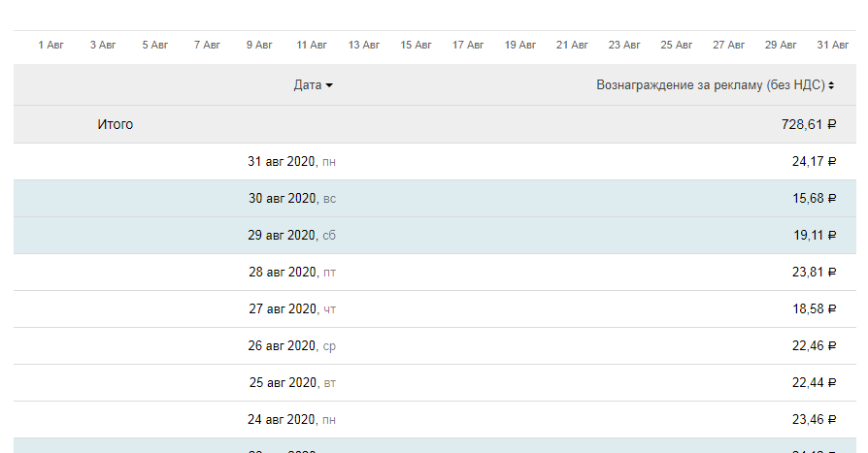Click the 31 Авг chart axis label

pos(833,45)
